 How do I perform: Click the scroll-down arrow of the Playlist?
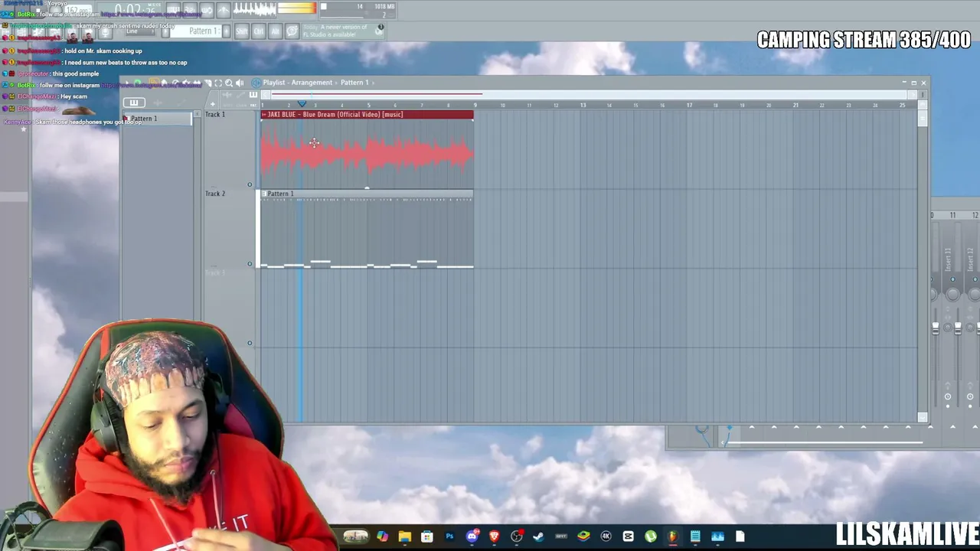(923, 418)
